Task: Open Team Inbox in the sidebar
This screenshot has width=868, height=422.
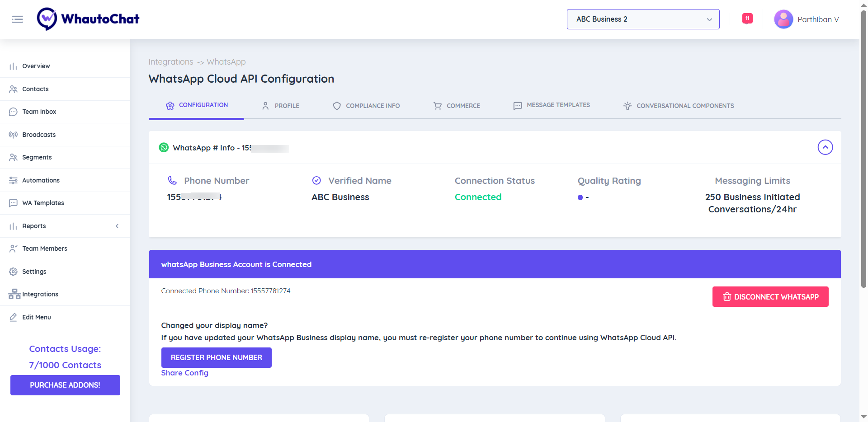Action: [x=65, y=112]
